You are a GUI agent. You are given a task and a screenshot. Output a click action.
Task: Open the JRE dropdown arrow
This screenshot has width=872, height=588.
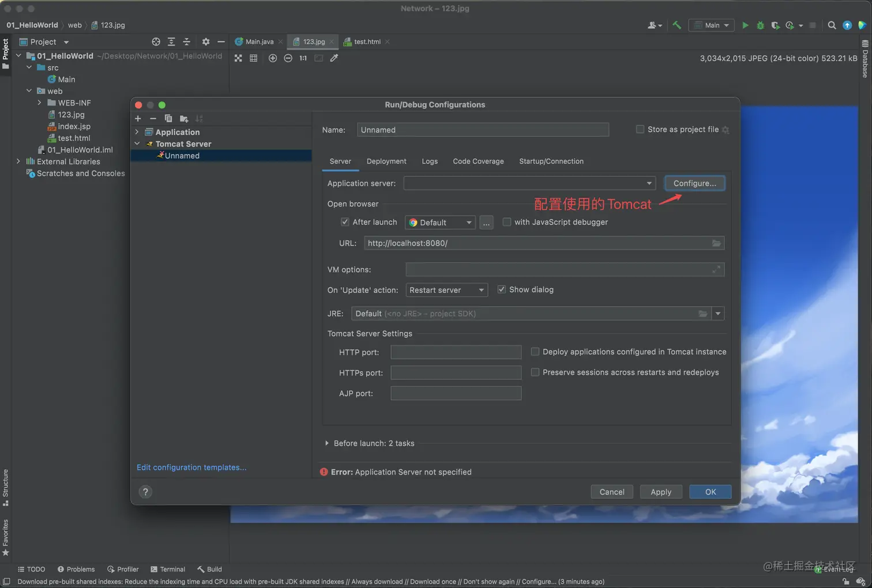pyautogui.click(x=718, y=314)
